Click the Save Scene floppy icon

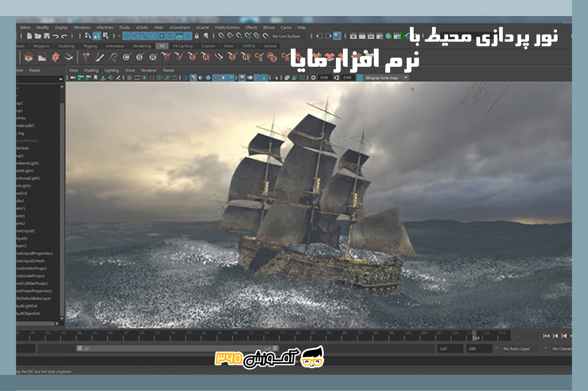click(x=47, y=36)
